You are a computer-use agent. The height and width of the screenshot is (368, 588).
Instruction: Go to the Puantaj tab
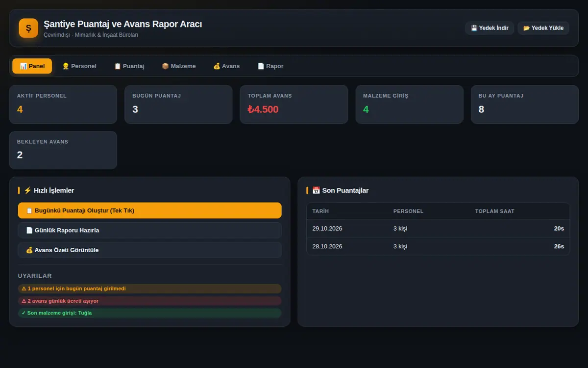tap(129, 66)
